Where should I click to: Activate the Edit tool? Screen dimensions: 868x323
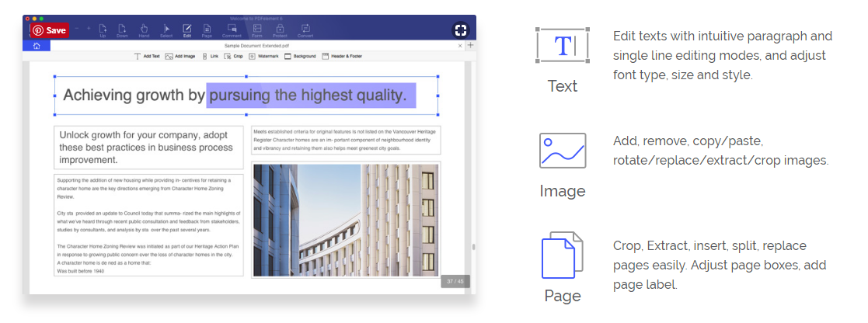point(187,30)
